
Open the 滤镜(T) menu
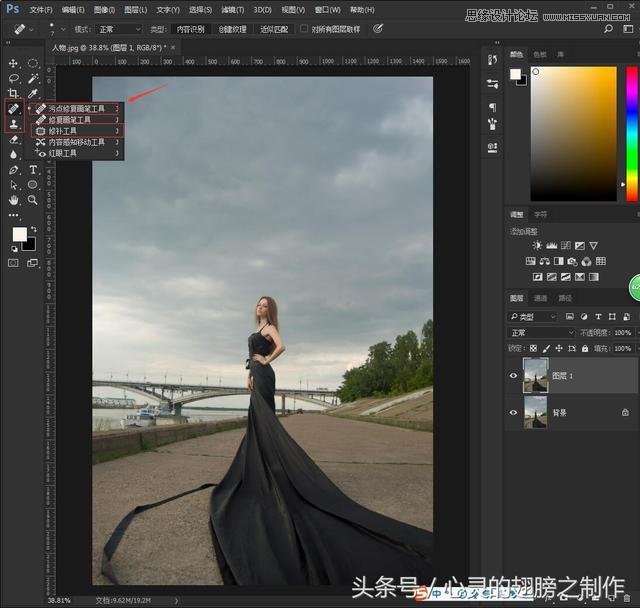click(x=232, y=9)
